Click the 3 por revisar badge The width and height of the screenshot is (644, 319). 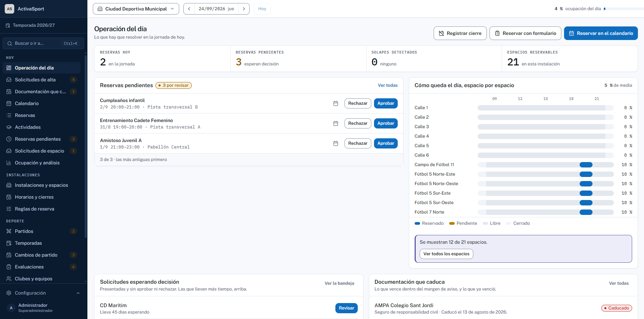(173, 85)
